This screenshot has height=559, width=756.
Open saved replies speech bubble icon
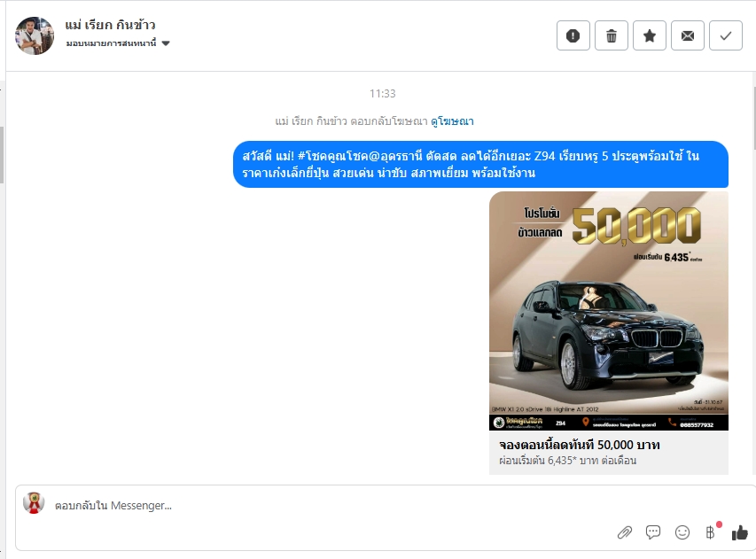click(x=653, y=532)
